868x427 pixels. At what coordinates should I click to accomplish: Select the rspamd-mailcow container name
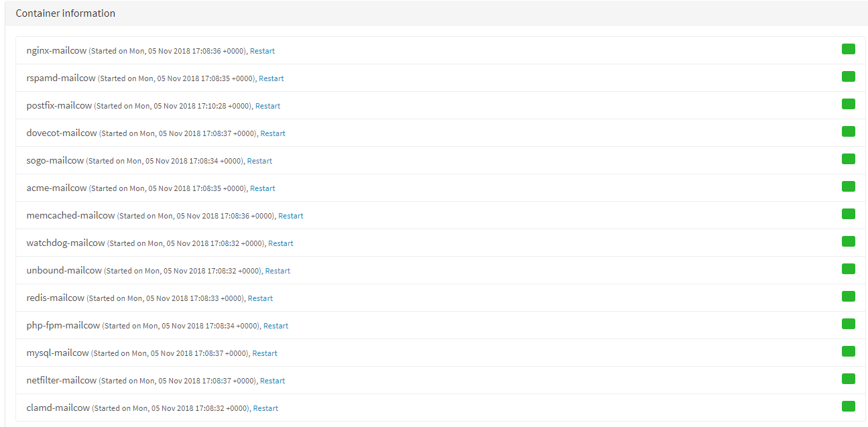click(x=61, y=78)
